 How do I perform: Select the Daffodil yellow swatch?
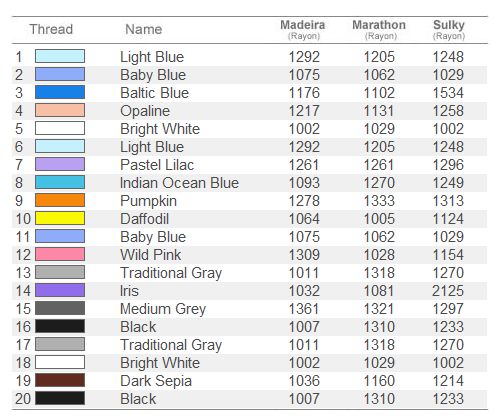[60, 218]
